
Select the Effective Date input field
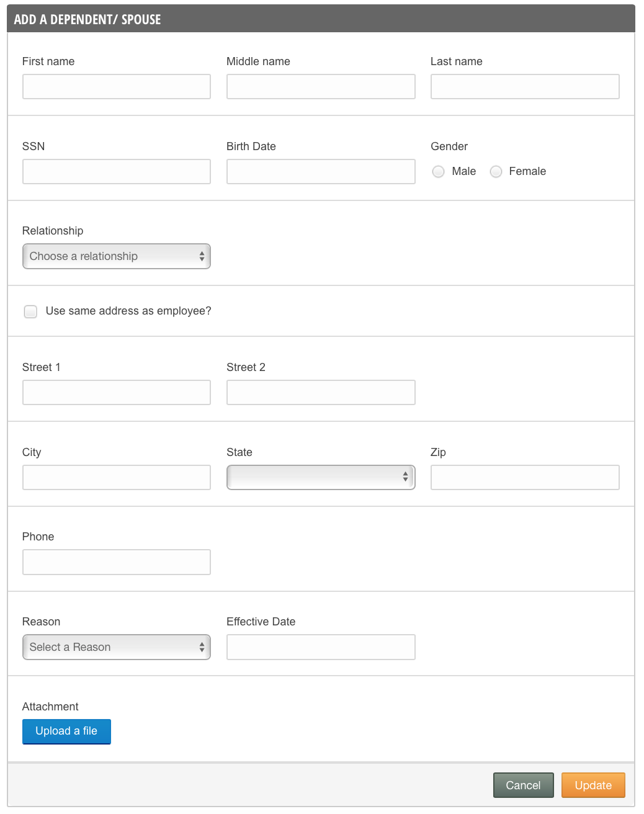pos(321,647)
